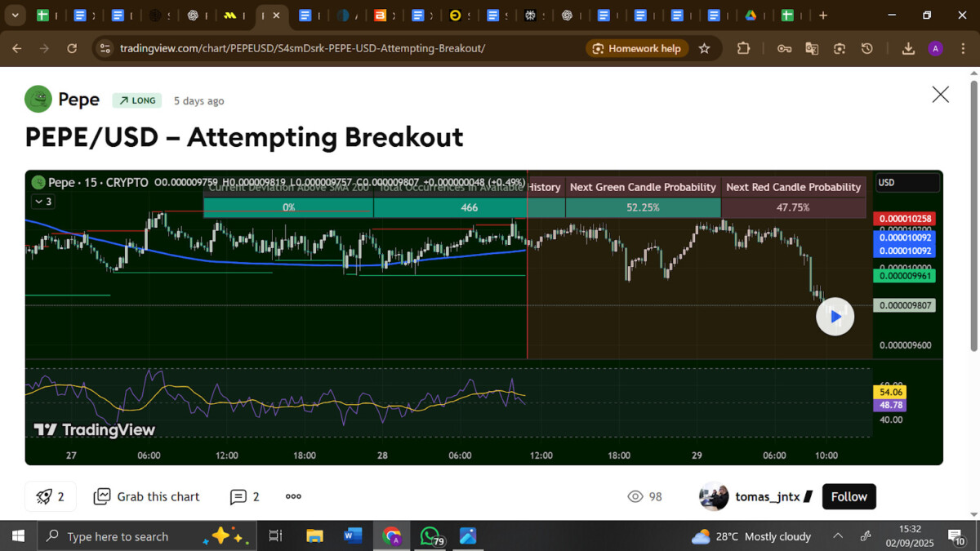Boost the idea with the rocket icon
The image size is (980, 551).
(45, 496)
